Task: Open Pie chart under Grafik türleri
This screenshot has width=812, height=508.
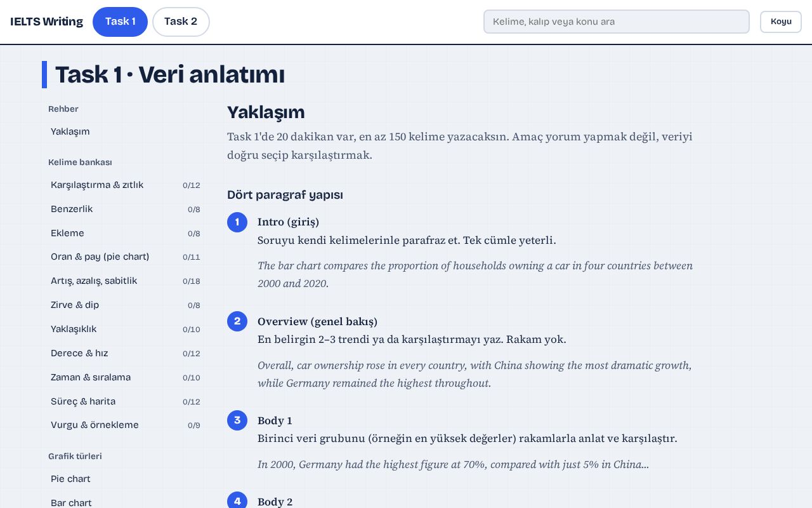Action: (x=126, y=479)
